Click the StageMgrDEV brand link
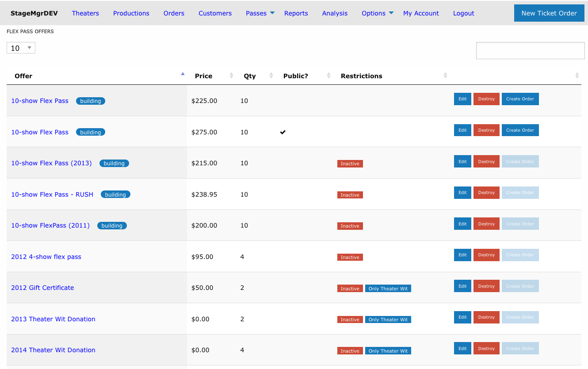Viewport: 588px width, 369px height. pos(34,13)
